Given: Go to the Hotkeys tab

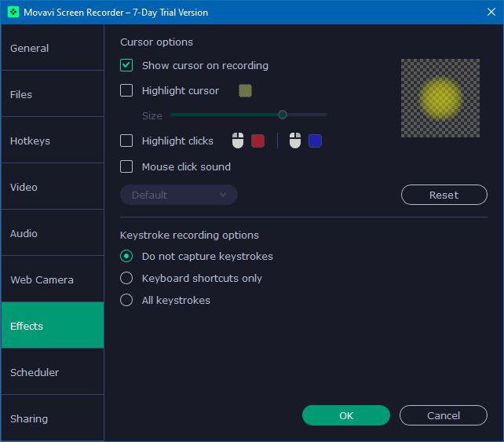Looking at the screenshot, I should [x=53, y=141].
